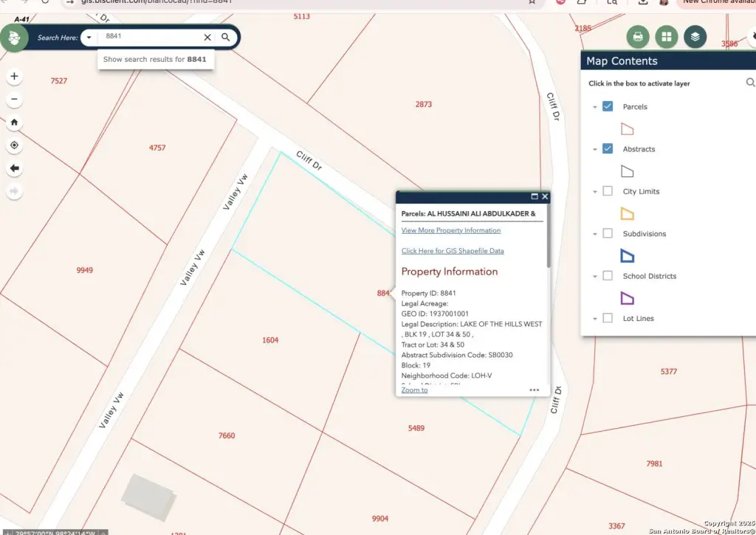The width and height of the screenshot is (756, 535).
Task: Uncheck the Parcels layer
Action: coord(608,106)
